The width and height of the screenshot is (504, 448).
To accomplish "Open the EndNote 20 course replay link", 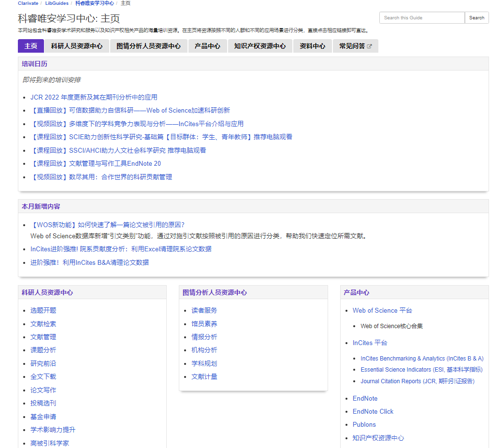I will (x=96, y=164).
